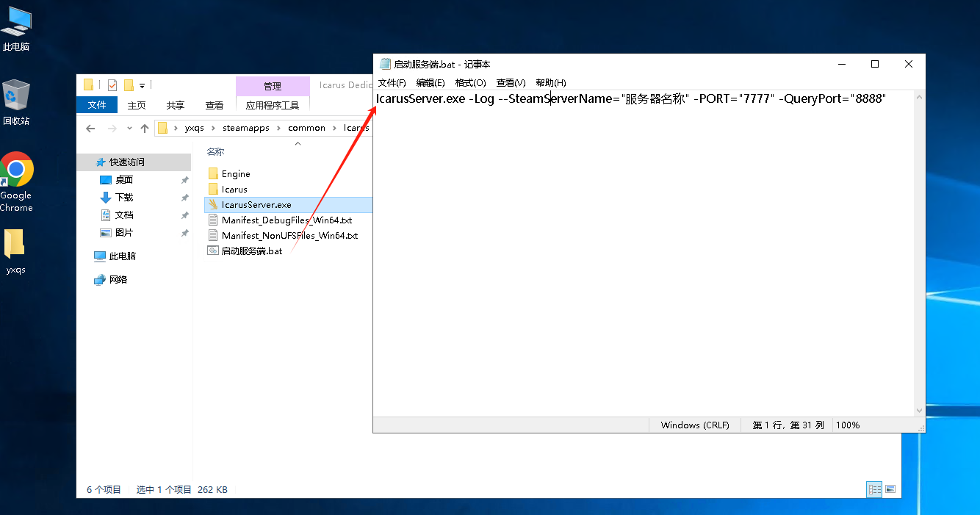This screenshot has height=515, width=980.
Task: Click the pin icon beside 文档
Action: [x=184, y=215]
